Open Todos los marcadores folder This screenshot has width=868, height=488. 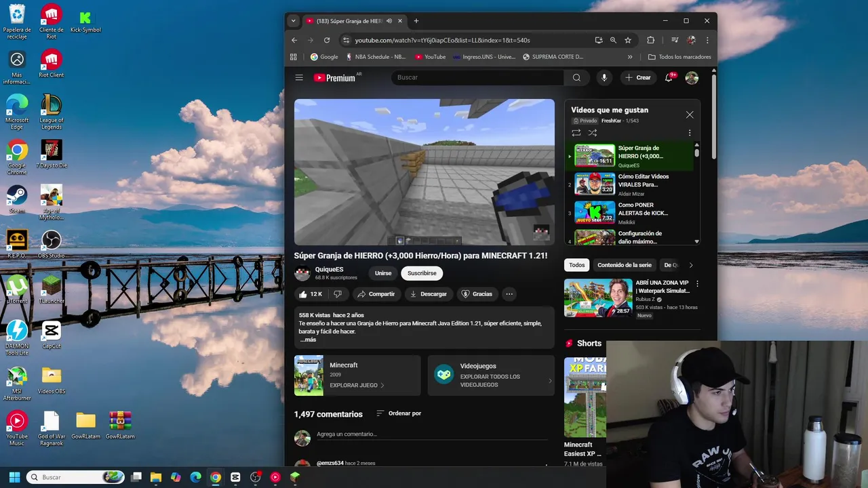(x=679, y=57)
